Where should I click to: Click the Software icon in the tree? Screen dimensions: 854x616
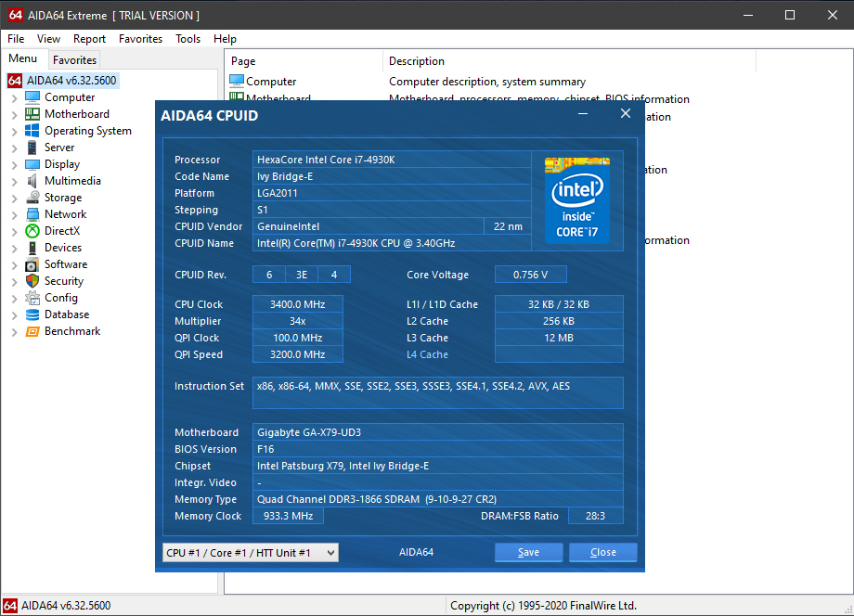[x=32, y=265]
